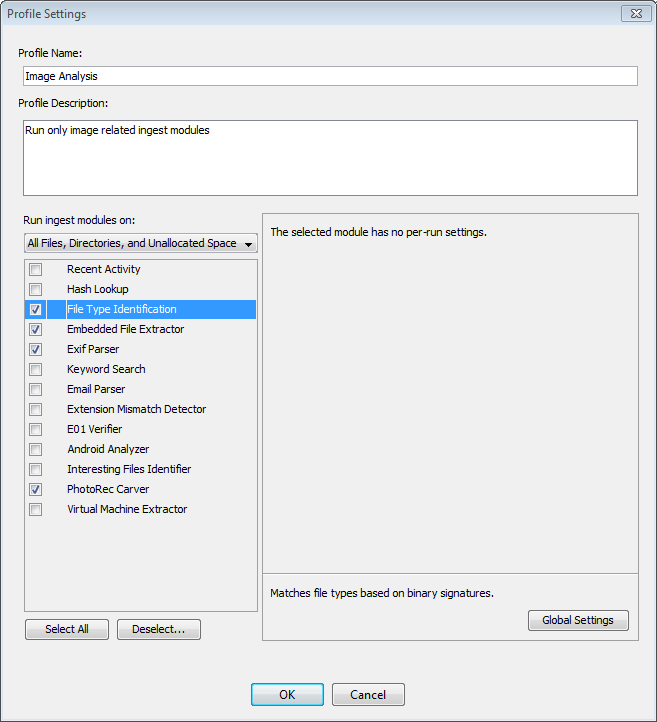Screen dimensions: 657x722
Task: Uncheck the File Type Identification checkbox
Action: click(x=36, y=309)
